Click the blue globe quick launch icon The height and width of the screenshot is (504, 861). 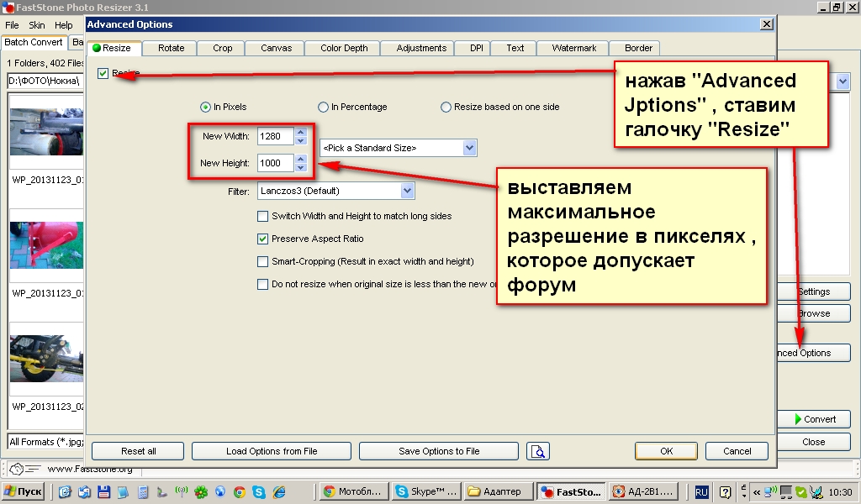tap(220, 492)
